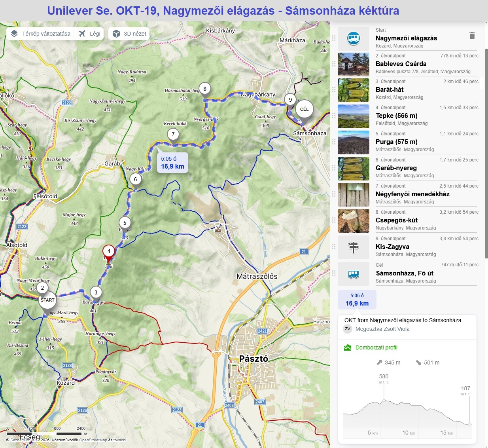Click the ZV author avatar
The height and width of the screenshot is (448, 488).
[348, 329]
